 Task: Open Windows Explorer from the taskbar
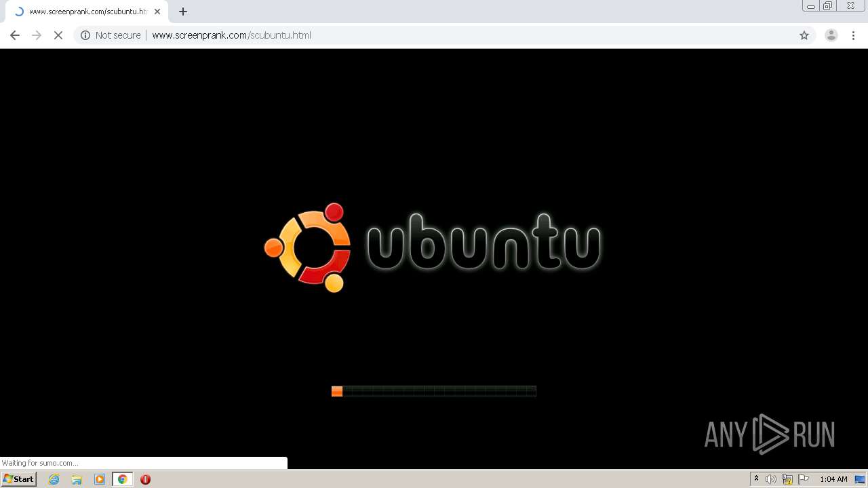click(x=77, y=479)
